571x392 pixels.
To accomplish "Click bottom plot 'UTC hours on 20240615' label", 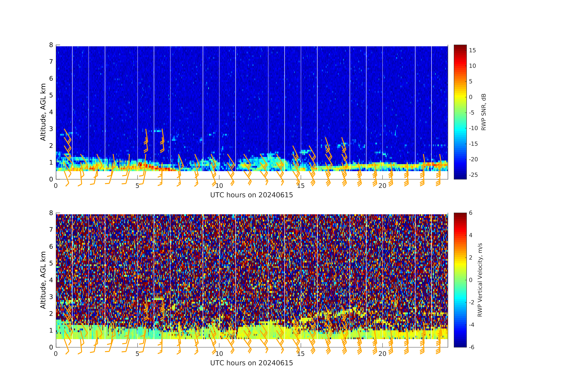I will coord(252,363).
